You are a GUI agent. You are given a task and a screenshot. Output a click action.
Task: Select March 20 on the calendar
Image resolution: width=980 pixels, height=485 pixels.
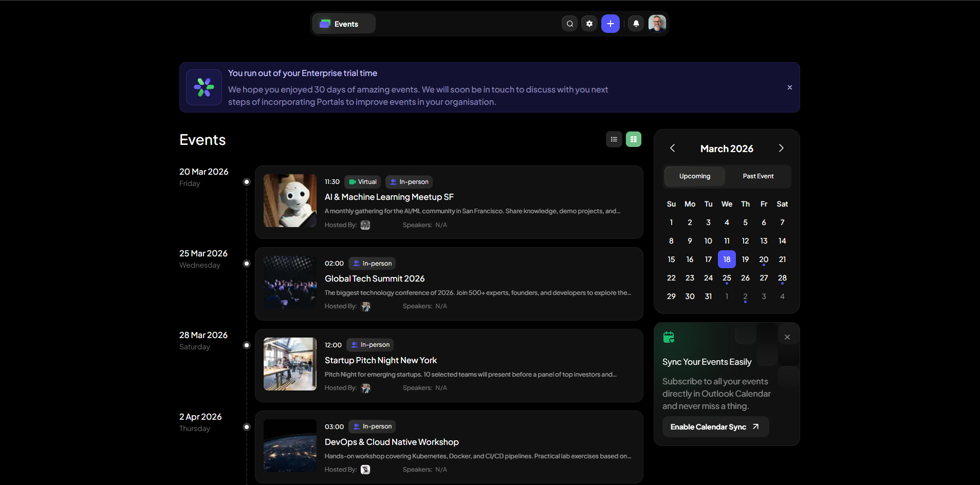tap(764, 259)
